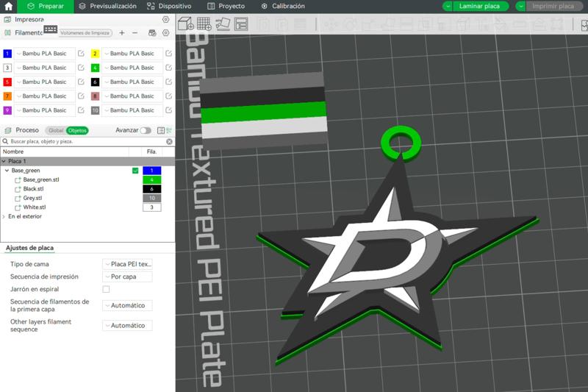Screen dimensions: 588x392
Task: Add a new plate with the grid-plus icon
Action: coord(204,24)
